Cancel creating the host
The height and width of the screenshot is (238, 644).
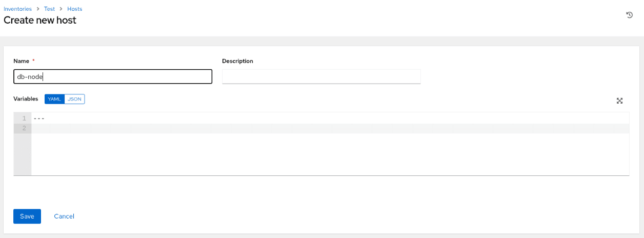coord(64,216)
